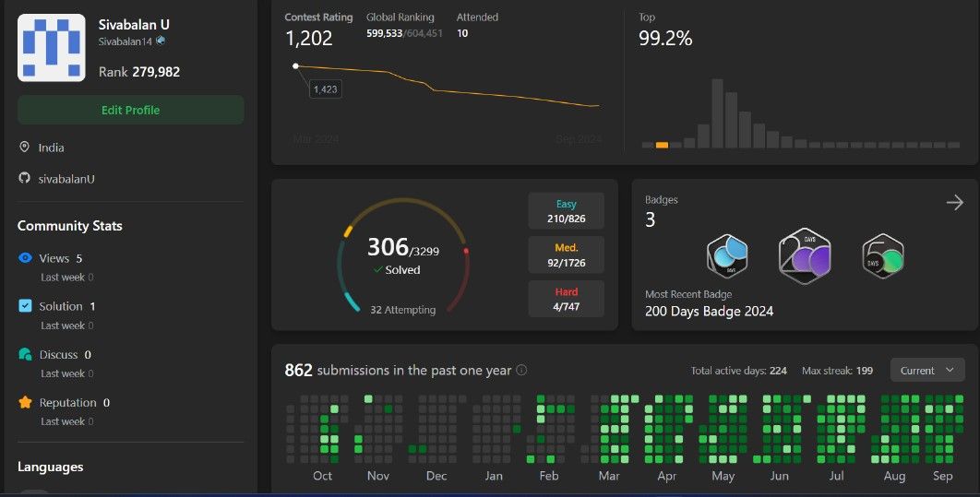The image size is (980, 497).
Task: Click the Top 99.2% value
Action: point(665,38)
